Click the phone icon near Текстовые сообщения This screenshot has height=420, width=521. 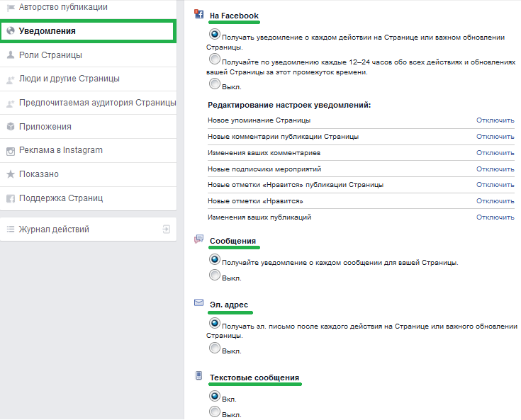tap(198, 375)
